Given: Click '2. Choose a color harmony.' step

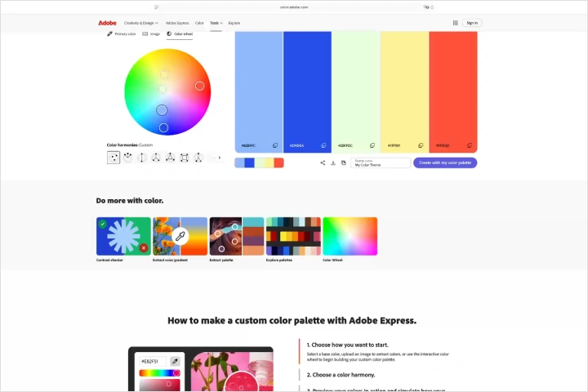Looking at the screenshot, I should [x=341, y=375].
